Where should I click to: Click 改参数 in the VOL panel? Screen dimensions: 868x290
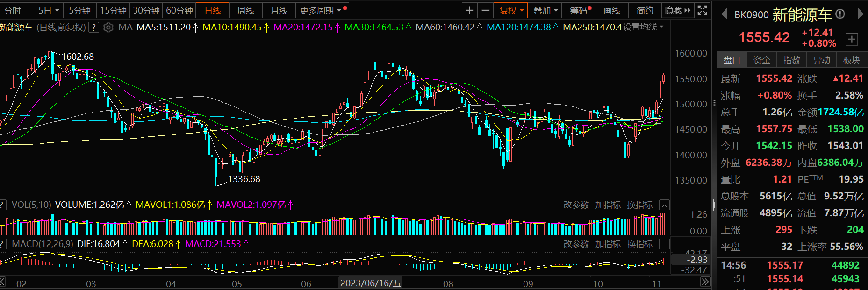tap(576, 205)
